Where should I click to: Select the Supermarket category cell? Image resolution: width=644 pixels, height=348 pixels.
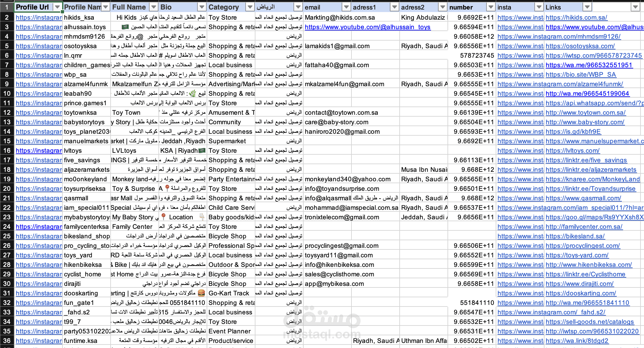click(x=231, y=141)
